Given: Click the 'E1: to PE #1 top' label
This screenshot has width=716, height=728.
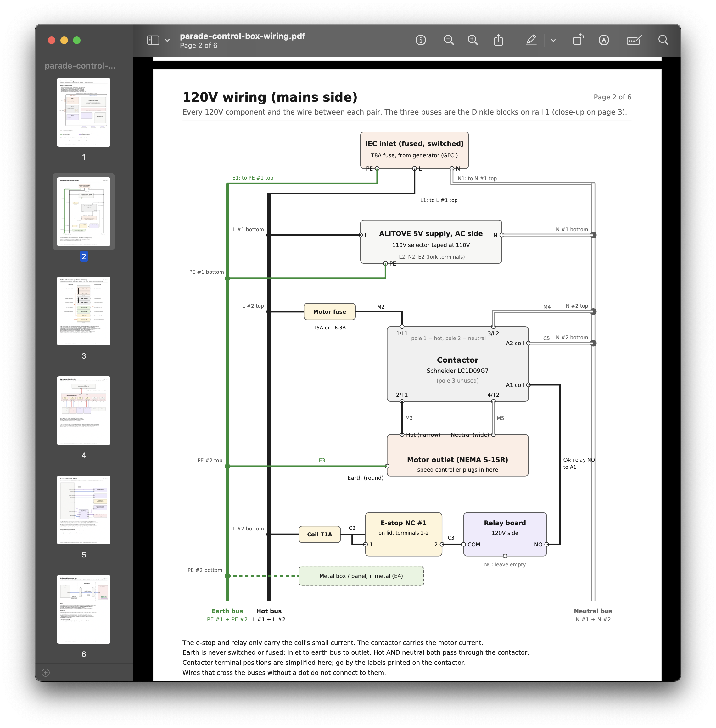Looking at the screenshot, I should tap(253, 178).
